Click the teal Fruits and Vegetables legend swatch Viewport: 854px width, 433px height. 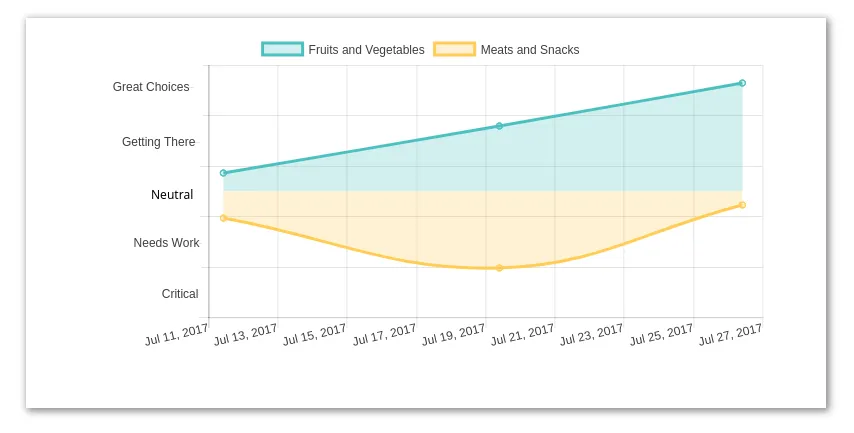[282, 49]
